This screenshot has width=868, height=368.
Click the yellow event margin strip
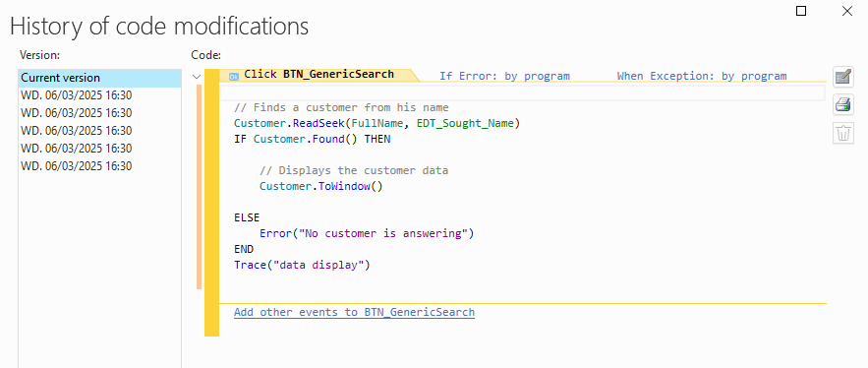(211, 203)
